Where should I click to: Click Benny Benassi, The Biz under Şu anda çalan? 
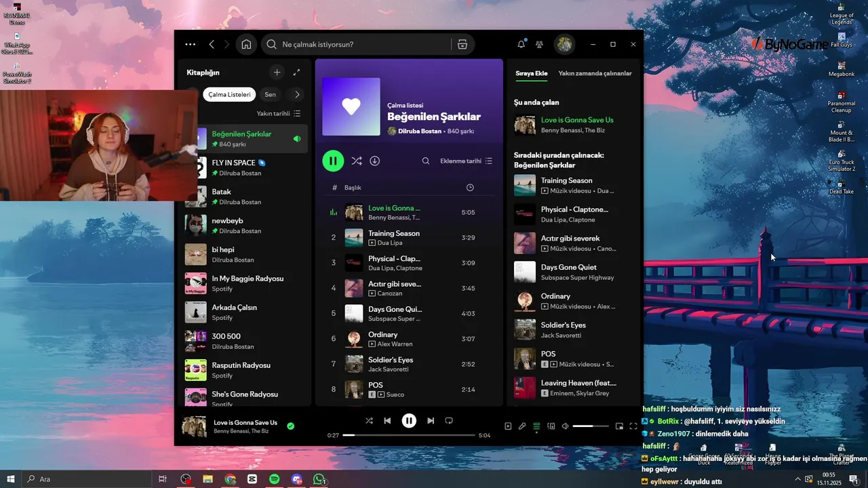coord(573,130)
